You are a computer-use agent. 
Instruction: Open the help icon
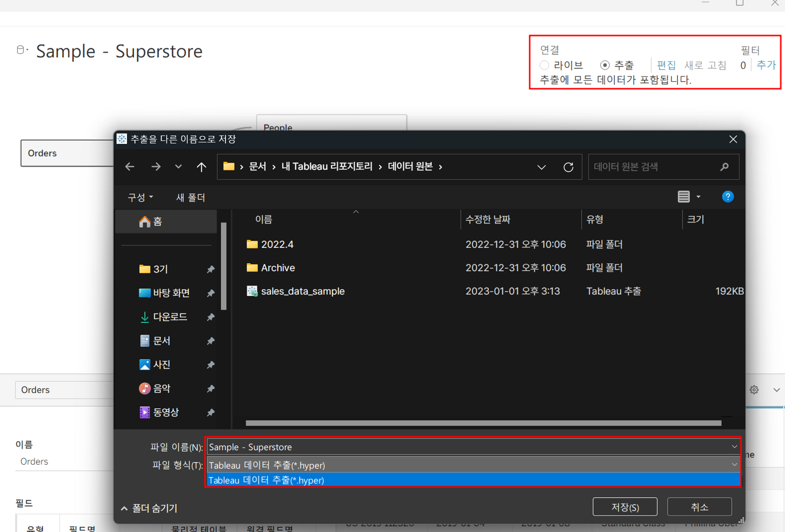(728, 197)
